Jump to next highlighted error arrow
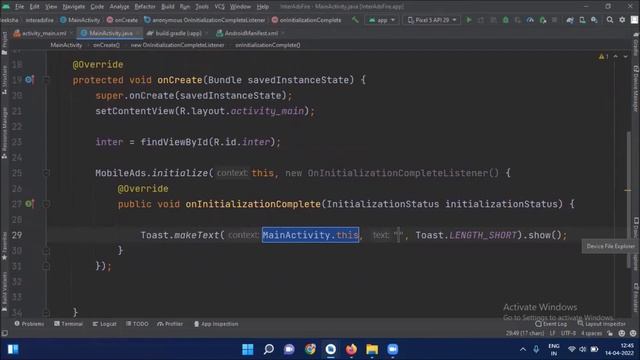Viewport: 640px width, 360px height. click(x=625, y=56)
